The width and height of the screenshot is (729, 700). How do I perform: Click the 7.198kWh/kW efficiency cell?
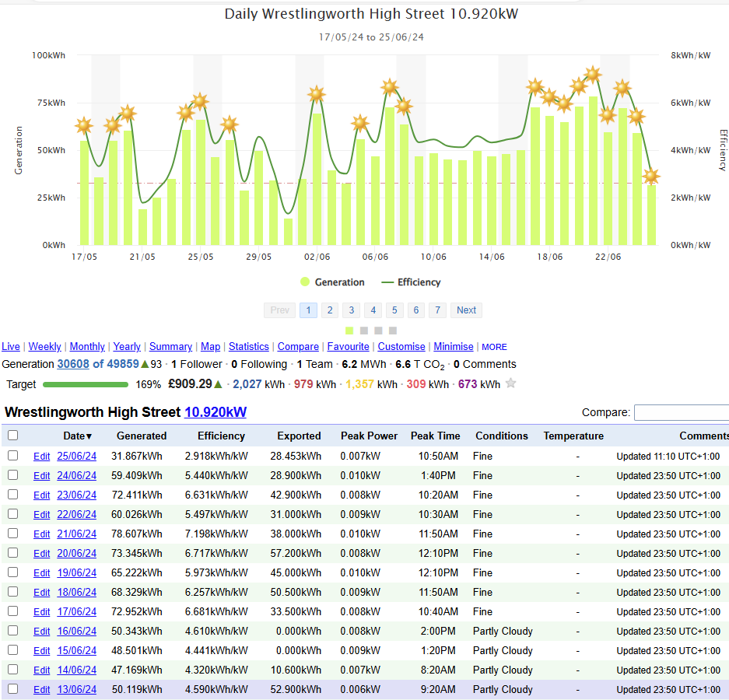pos(216,534)
